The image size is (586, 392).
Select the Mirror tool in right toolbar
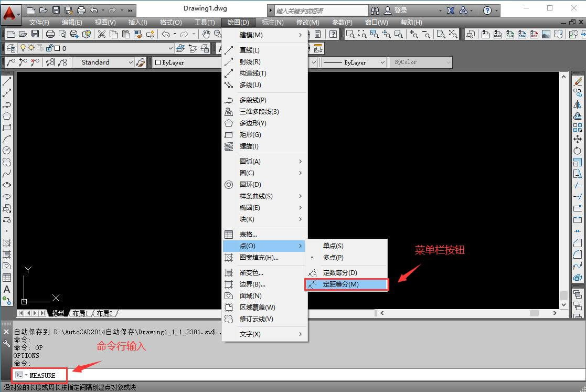(578, 104)
